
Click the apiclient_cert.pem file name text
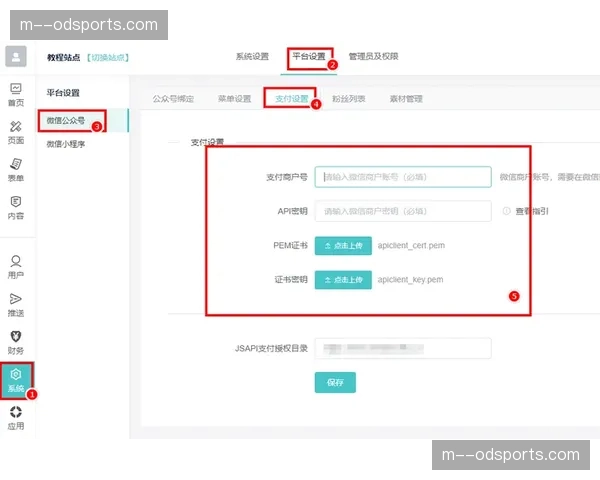(411, 245)
